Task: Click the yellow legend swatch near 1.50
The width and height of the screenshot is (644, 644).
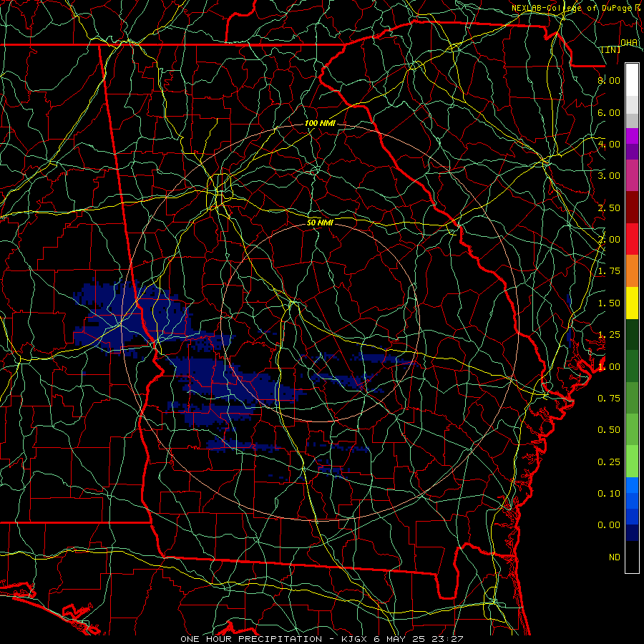Action: [632, 303]
